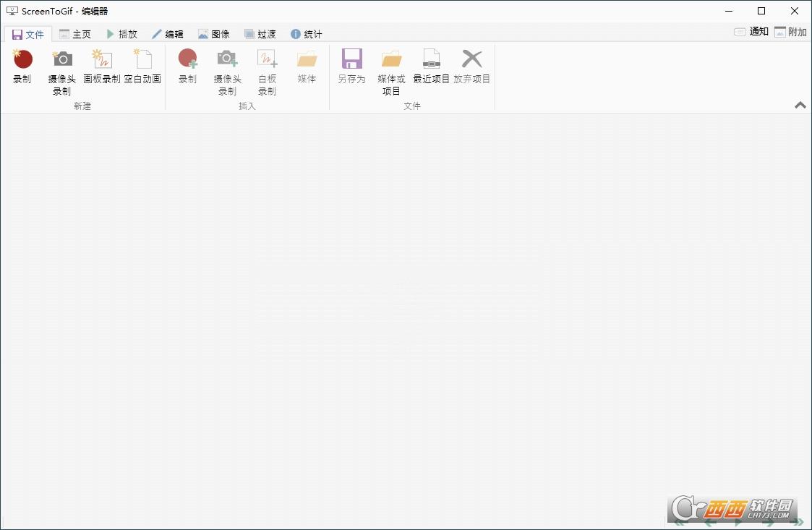The height and width of the screenshot is (530, 812).
Task: Switch to the 播放 tab
Action: (121, 34)
